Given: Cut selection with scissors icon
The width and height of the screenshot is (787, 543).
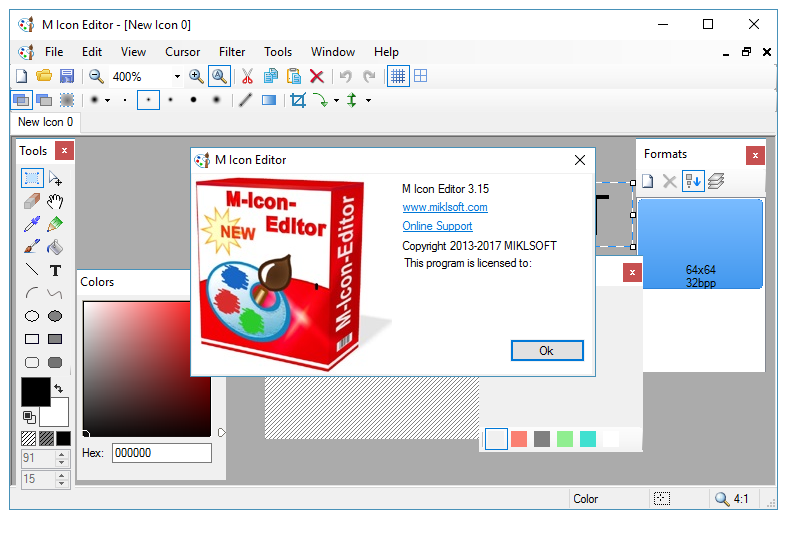Looking at the screenshot, I should pyautogui.click(x=247, y=76).
